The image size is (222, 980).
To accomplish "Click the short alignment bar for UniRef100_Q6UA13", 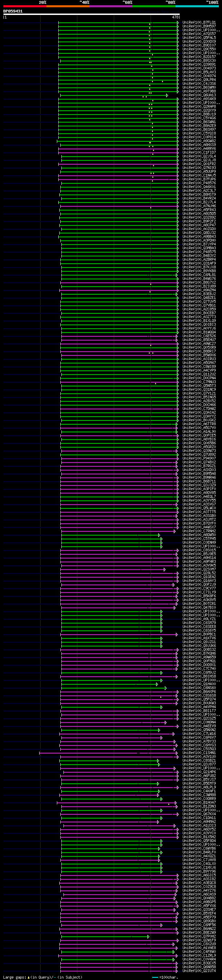I will click(114, 95).
